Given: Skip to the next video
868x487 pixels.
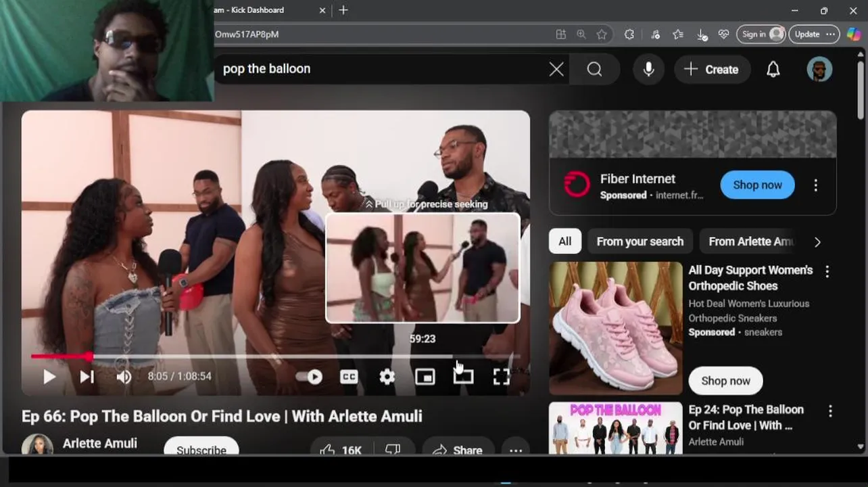Looking at the screenshot, I should [87, 377].
